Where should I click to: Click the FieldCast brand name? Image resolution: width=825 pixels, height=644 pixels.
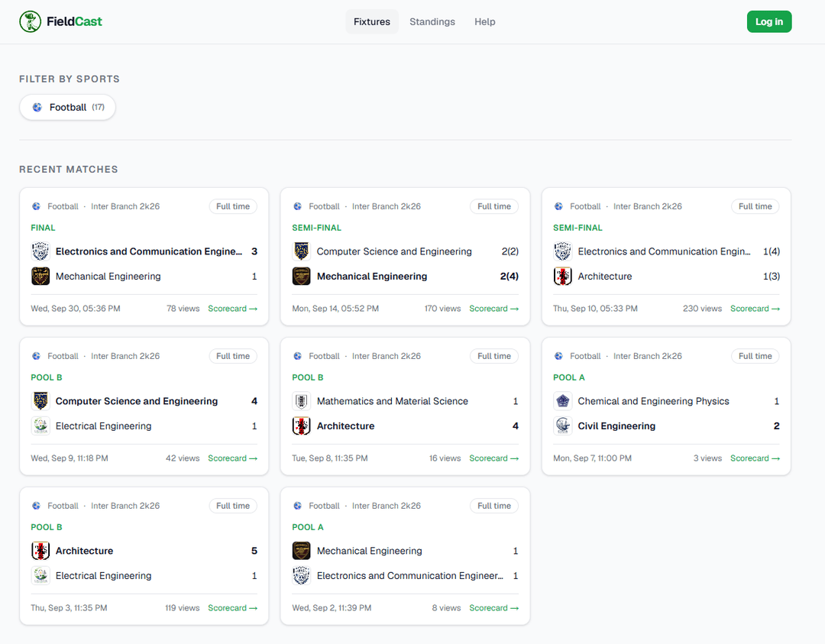point(74,21)
